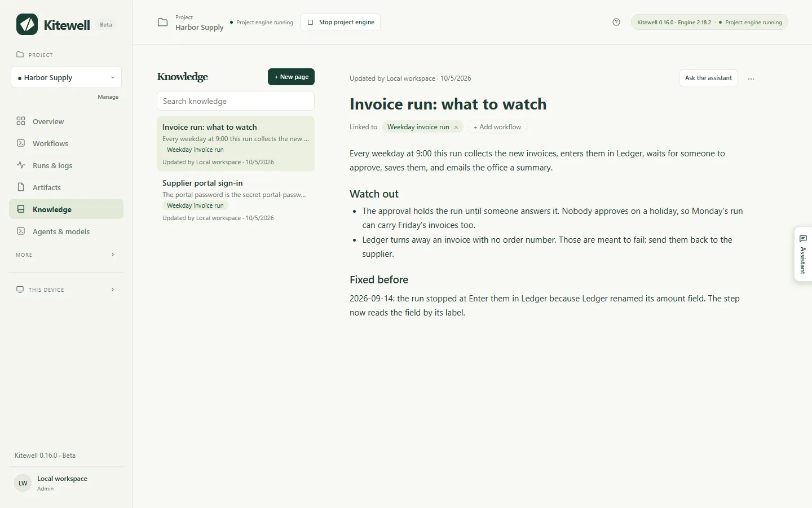Image resolution: width=812 pixels, height=508 pixels.
Task: Open Runs & logs in sidebar
Action: point(66,165)
